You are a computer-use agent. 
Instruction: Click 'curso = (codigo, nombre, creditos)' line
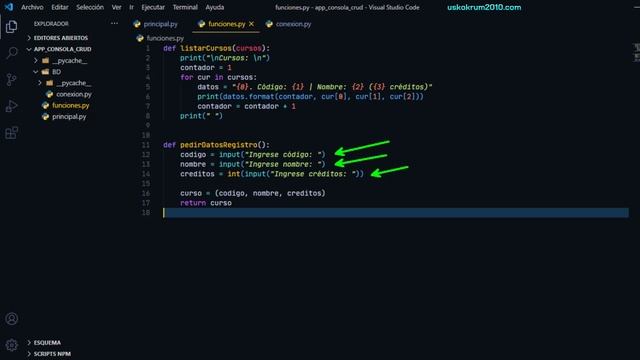pos(253,193)
